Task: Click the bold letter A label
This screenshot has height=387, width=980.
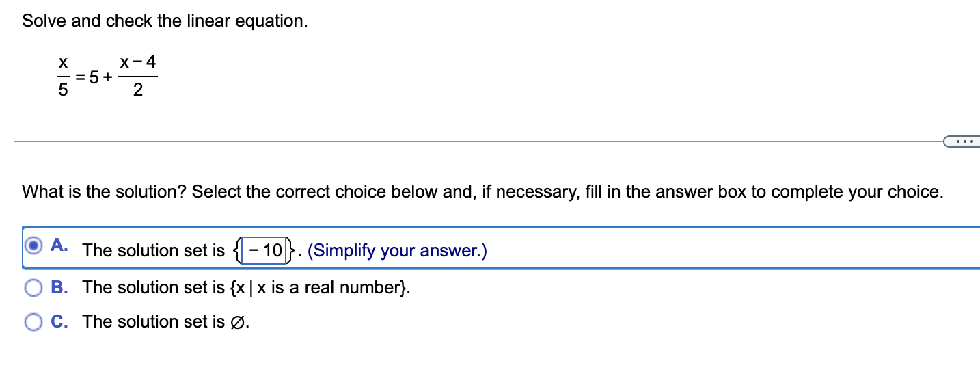Action: tap(59, 245)
